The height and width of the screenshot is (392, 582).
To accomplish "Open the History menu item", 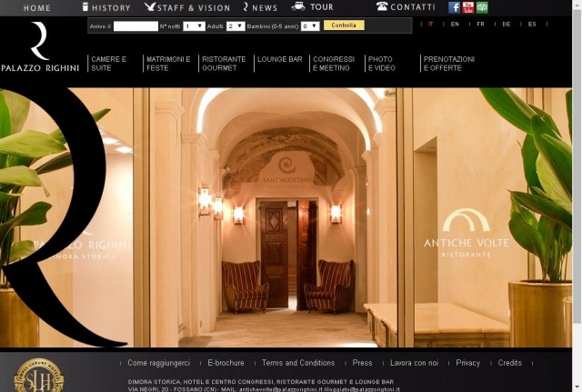I will pos(111,8).
